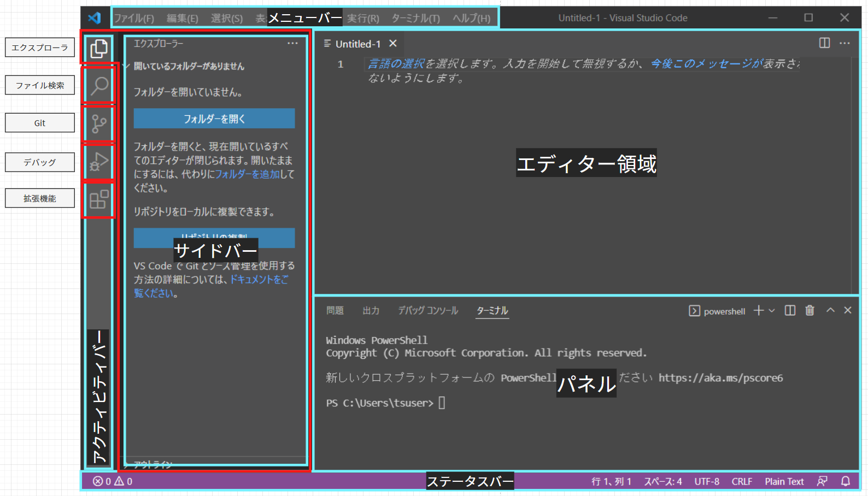The image size is (868, 496).
Task: Select the ターミナル panel tab
Action: coord(492,310)
